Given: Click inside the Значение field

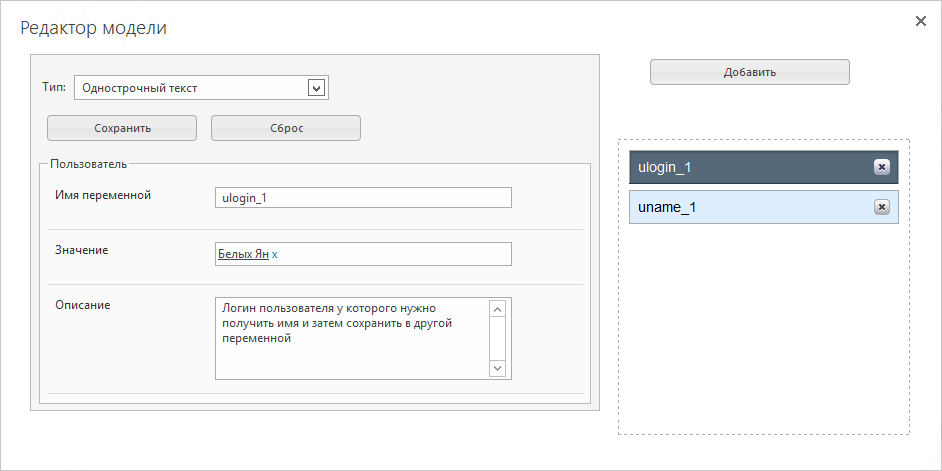Looking at the screenshot, I should [363, 254].
